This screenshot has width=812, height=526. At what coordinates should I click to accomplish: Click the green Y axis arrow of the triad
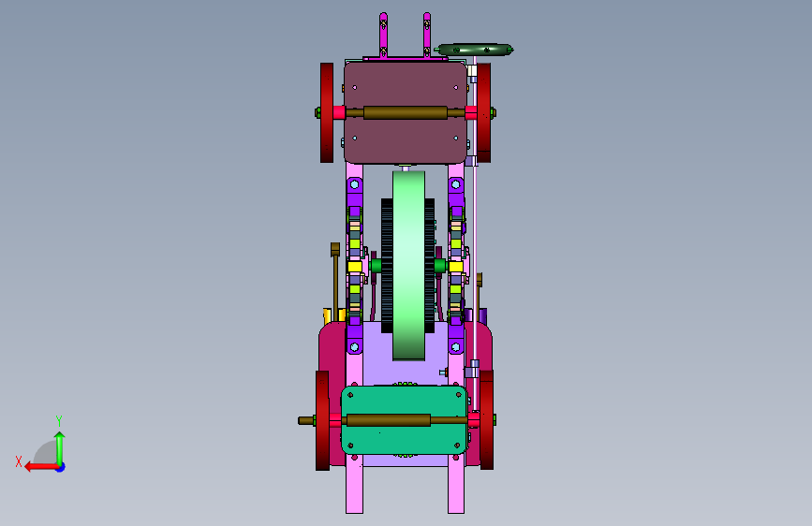pos(60,447)
